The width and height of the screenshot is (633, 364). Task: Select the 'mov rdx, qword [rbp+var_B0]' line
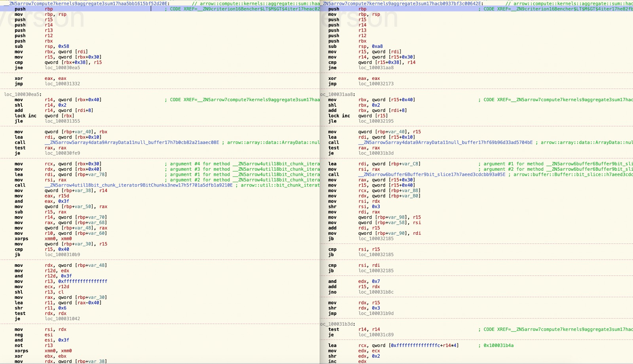[x=374, y=196]
